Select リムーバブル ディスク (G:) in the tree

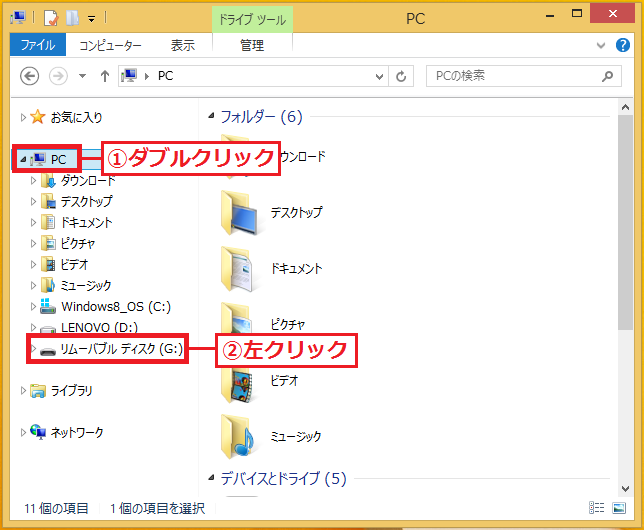122,349
